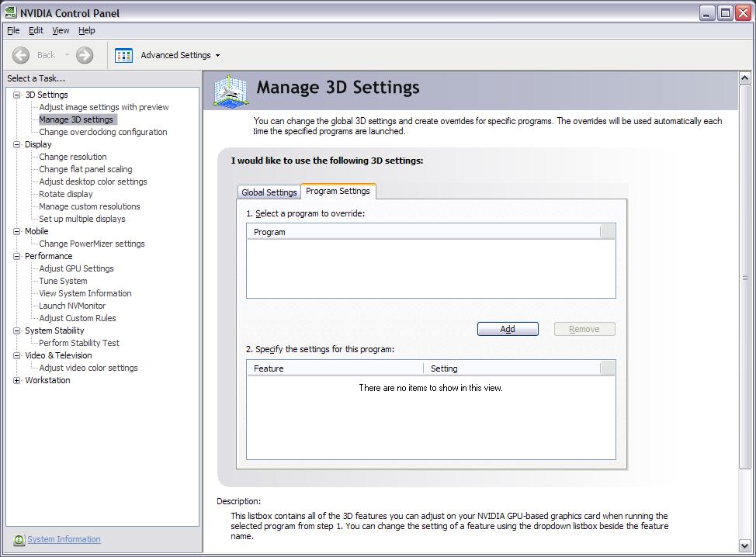756x557 pixels.
Task: Open the File menu
Action: click(13, 30)
